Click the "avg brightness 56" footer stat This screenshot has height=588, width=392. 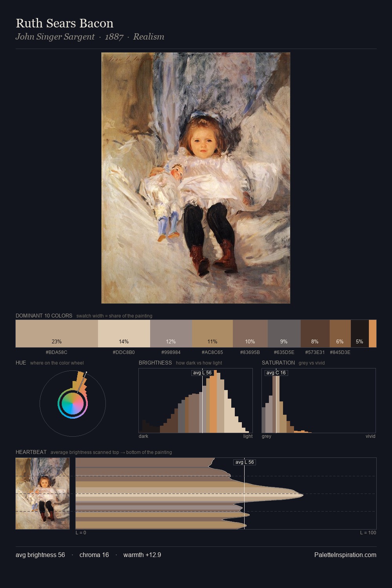(x=40, y=555)
